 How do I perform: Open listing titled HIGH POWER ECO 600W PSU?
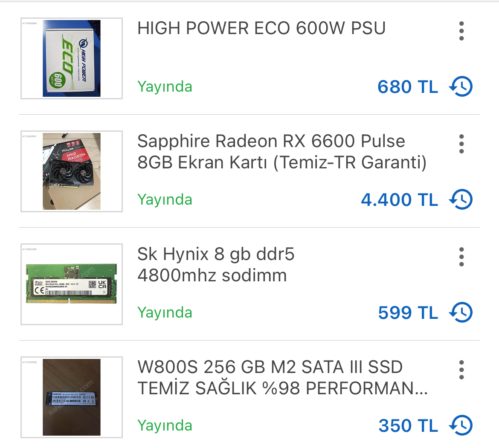[261, 28]
